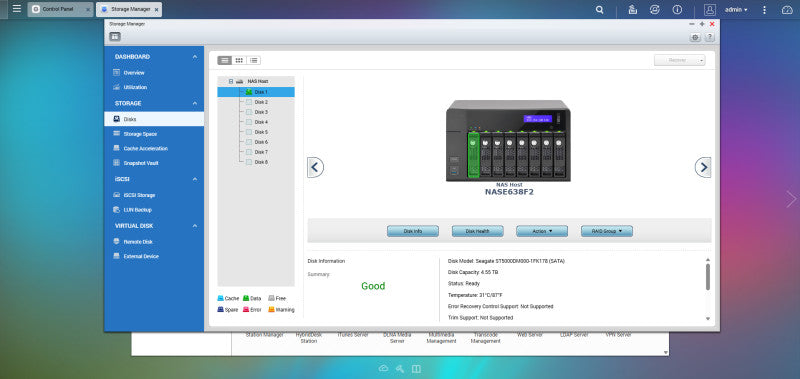Open Utilization in the sidebar
This screenshot has height=379, width=800.
point(154,87)
